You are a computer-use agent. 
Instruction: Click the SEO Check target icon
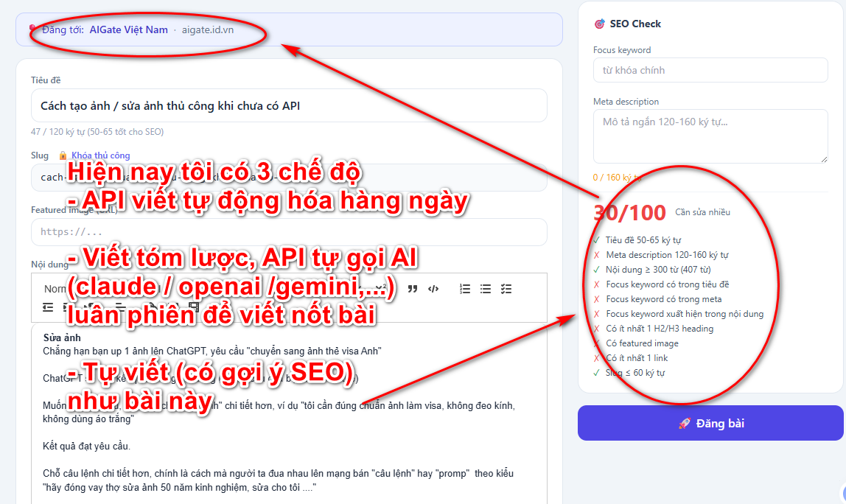[599, 24]
